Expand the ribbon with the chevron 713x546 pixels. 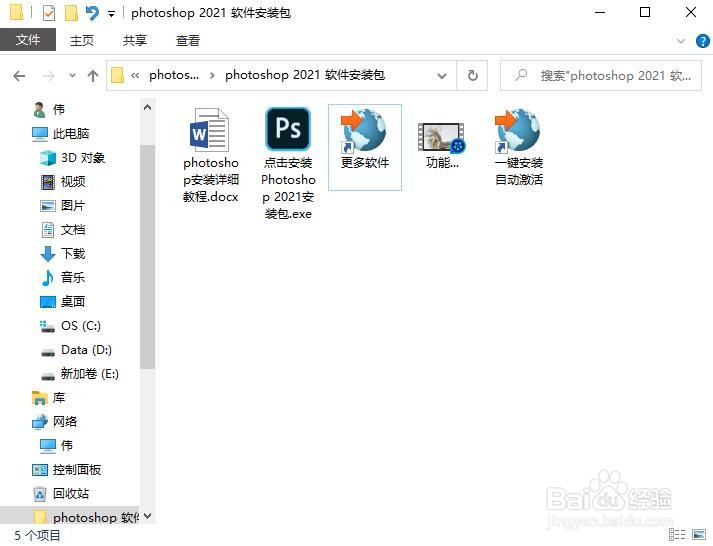click(x=681, y=41)
